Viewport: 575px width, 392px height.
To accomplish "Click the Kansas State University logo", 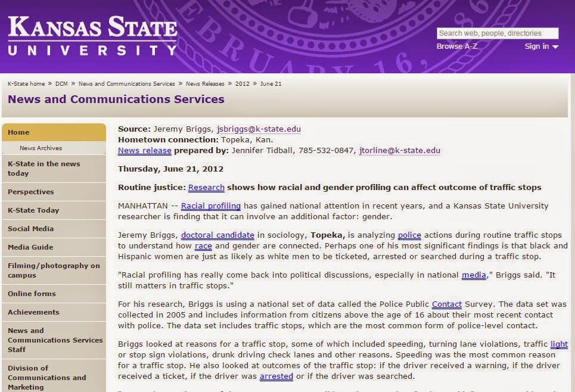I will 92,36.
